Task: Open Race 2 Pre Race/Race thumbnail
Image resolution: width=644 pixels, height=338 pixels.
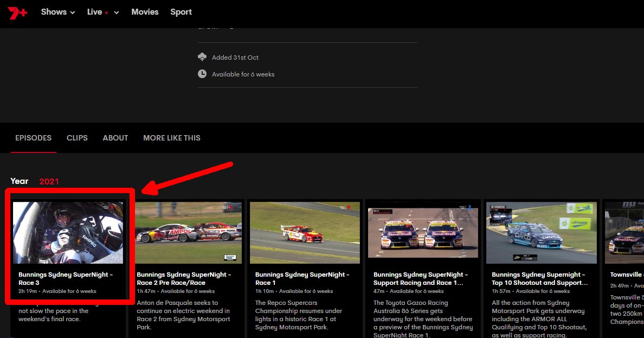Action: (188, 233)
